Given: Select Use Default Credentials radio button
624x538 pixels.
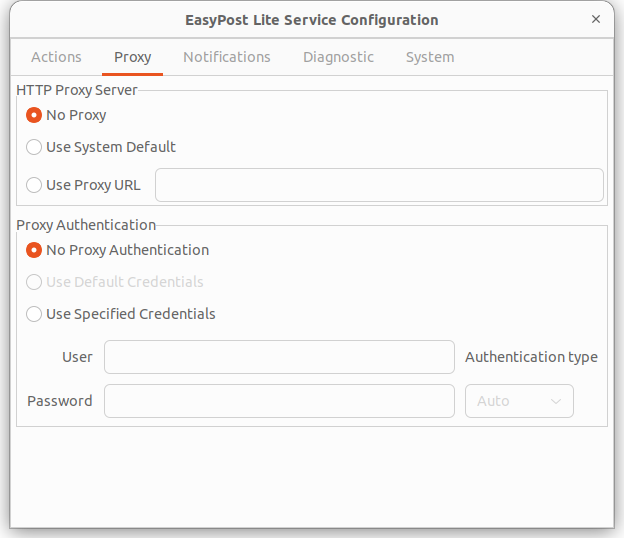Looking at the screenshot, I should point(34,282).
